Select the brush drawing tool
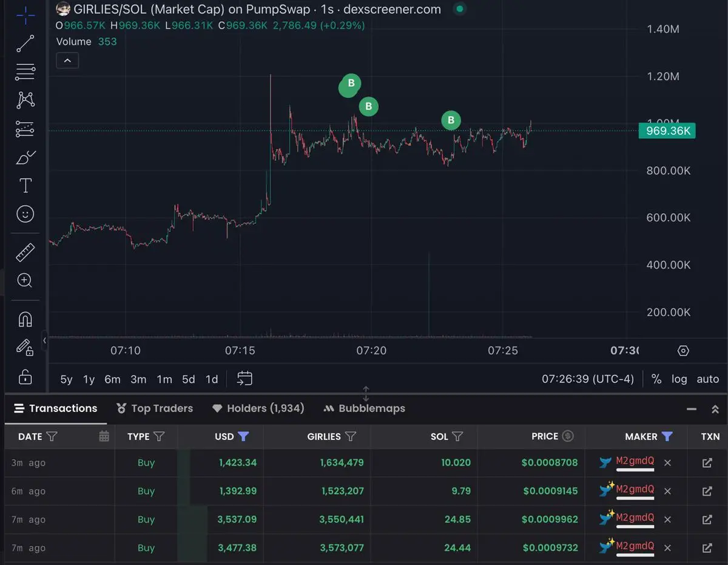This screenshot has width=728, height=565. tap(25, 158)
